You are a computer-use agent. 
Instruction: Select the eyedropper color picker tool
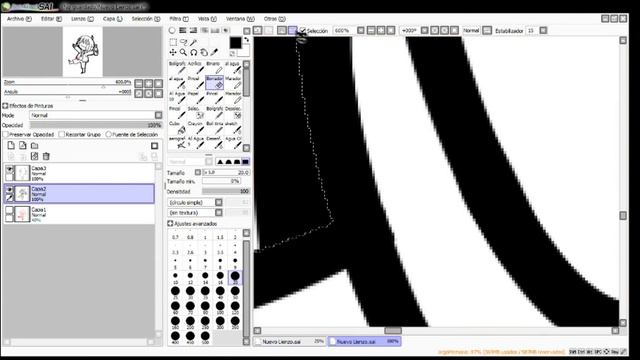point(214,52)
